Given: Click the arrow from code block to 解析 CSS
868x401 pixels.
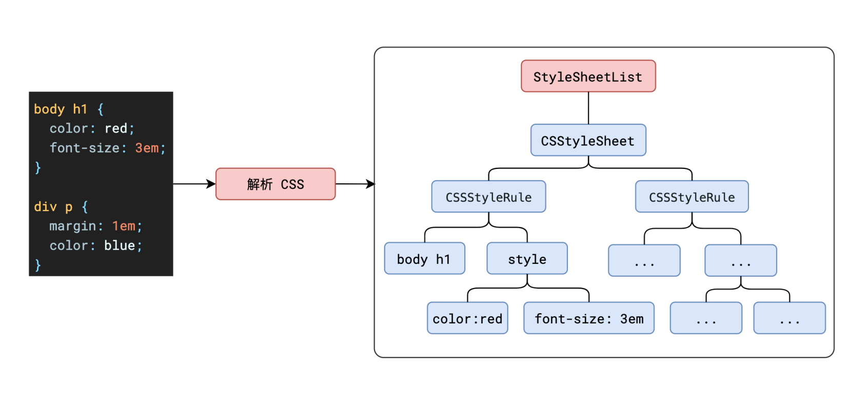Looking at the screenshot, I should tap(194, 184).
